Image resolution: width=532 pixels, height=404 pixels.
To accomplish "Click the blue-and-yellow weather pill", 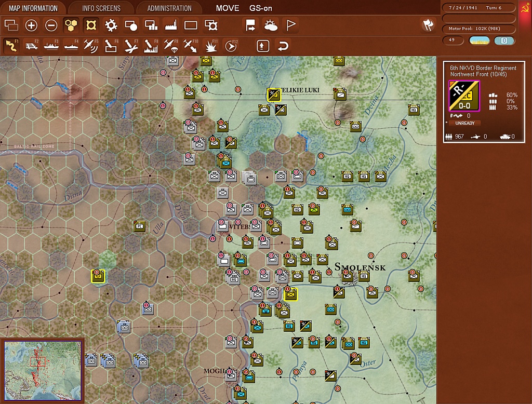I will tap(479, 41).
